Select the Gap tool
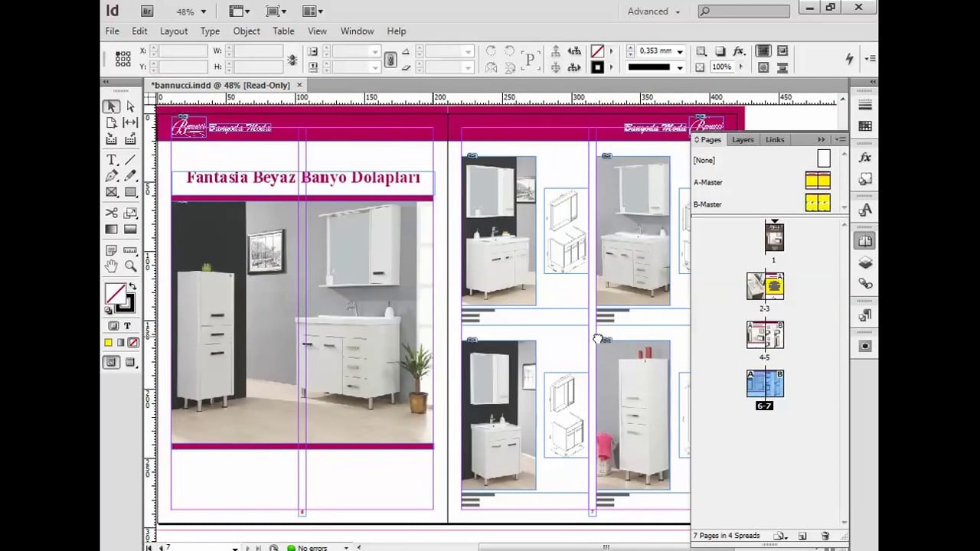 (130, 122)
